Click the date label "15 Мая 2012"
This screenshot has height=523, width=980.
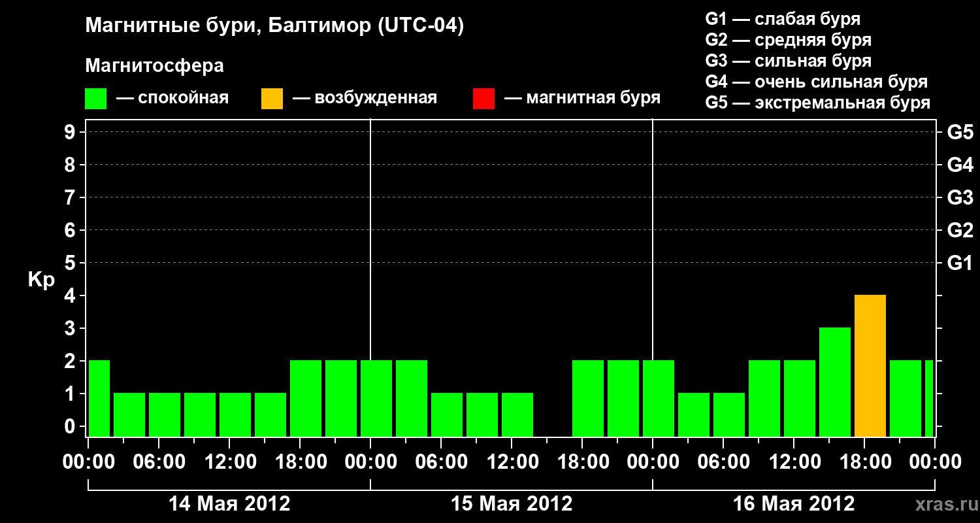512,504
